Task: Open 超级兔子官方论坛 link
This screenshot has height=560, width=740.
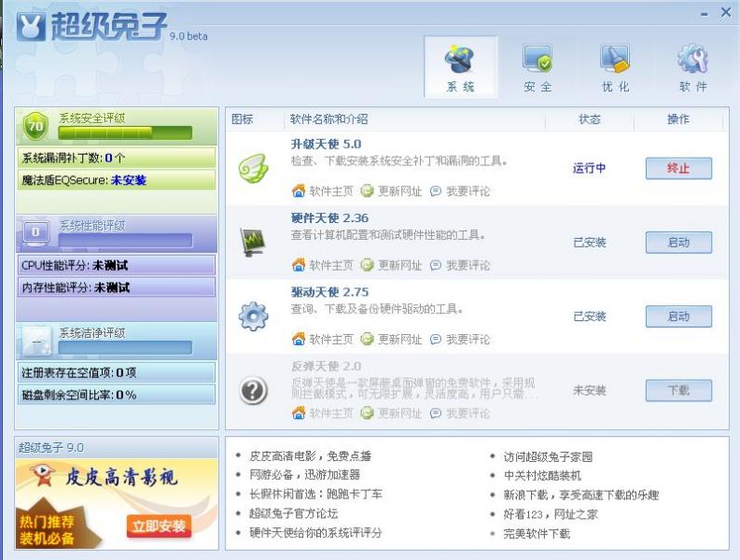Action: click(294, 513)
